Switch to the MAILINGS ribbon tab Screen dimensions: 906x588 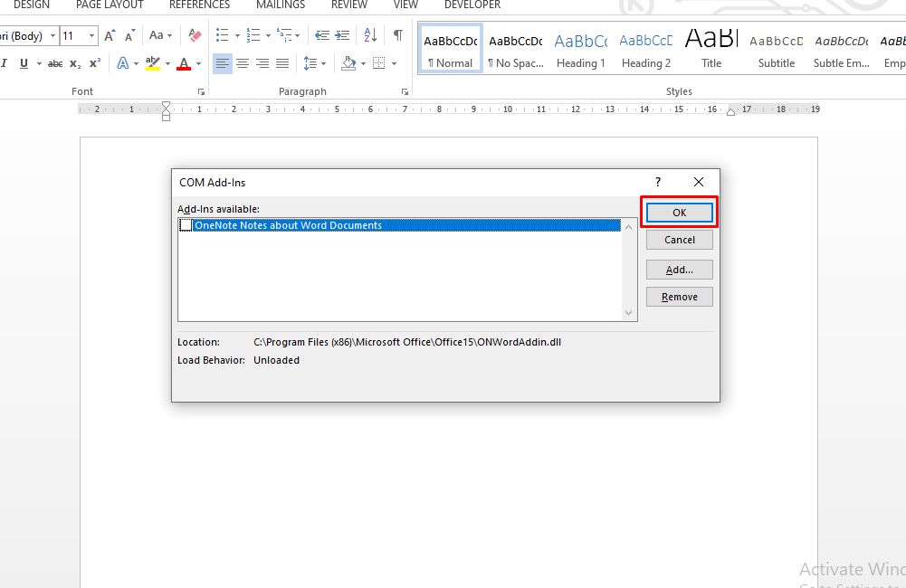coord(280,5)
